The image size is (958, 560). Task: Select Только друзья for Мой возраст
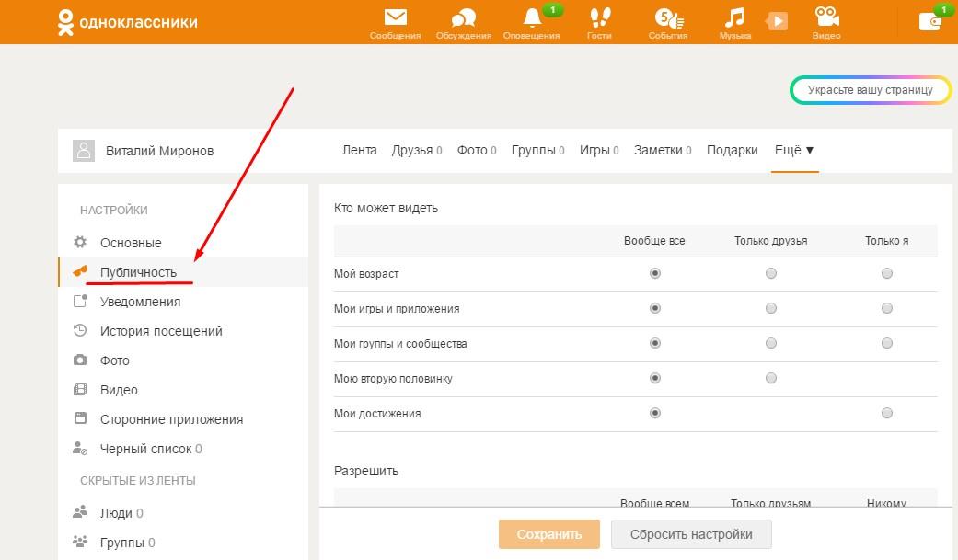771,273
